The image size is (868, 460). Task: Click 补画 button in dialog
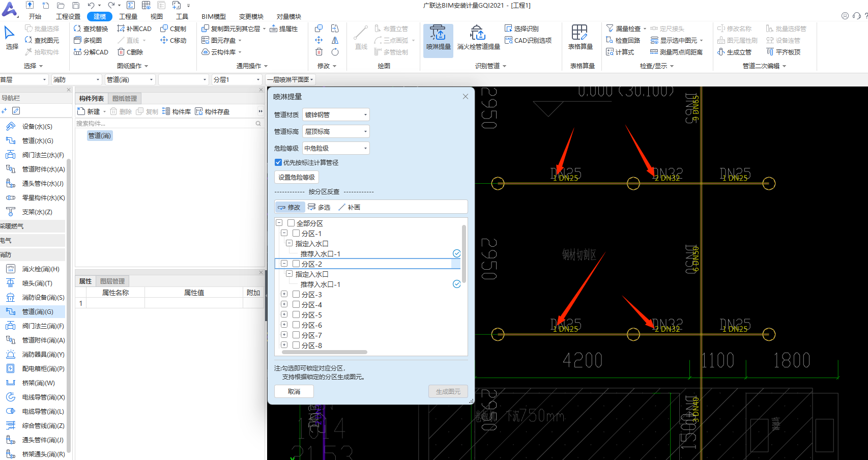[x=349, y=207]
